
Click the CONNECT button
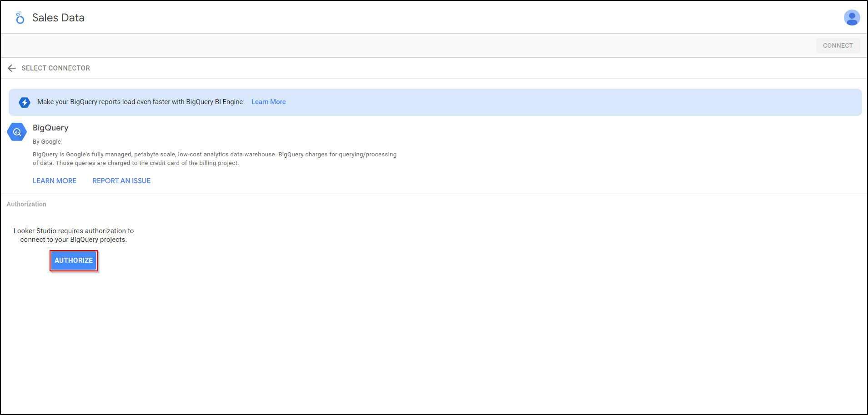[x=838, y=45]
